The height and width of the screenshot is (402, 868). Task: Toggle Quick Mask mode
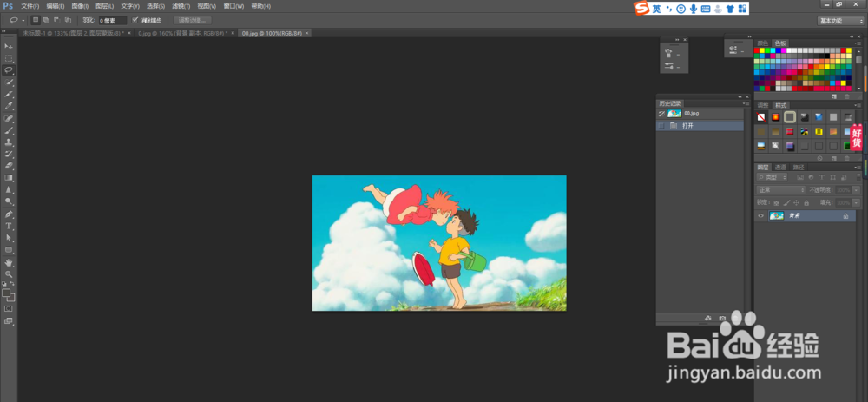pyautogui.click(x=9, y=308)
